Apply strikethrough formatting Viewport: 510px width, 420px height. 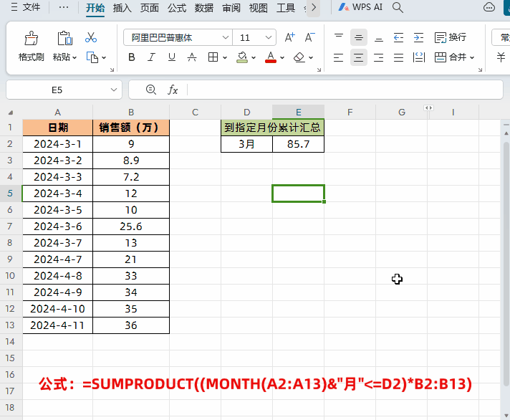(192, 57)
